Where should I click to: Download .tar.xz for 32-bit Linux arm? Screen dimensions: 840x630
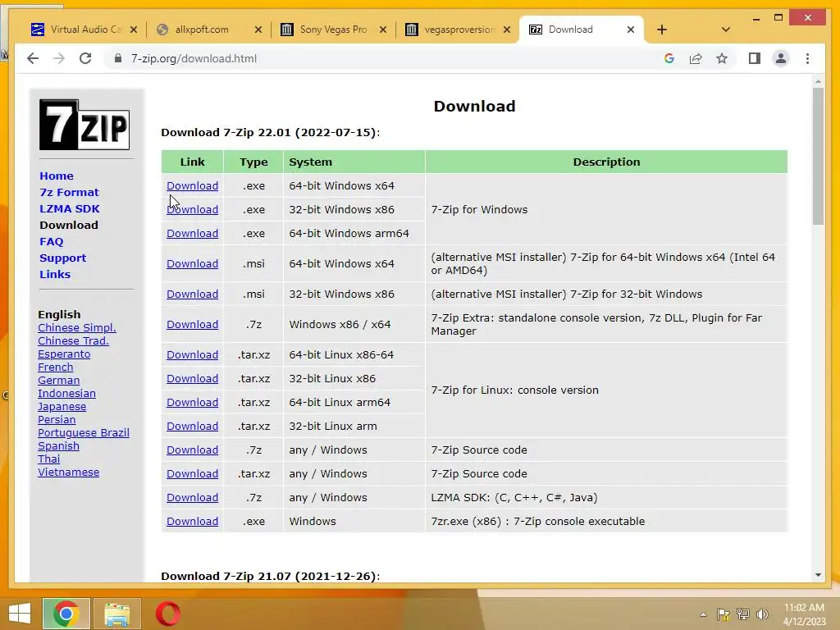click(x=192, y=427)
